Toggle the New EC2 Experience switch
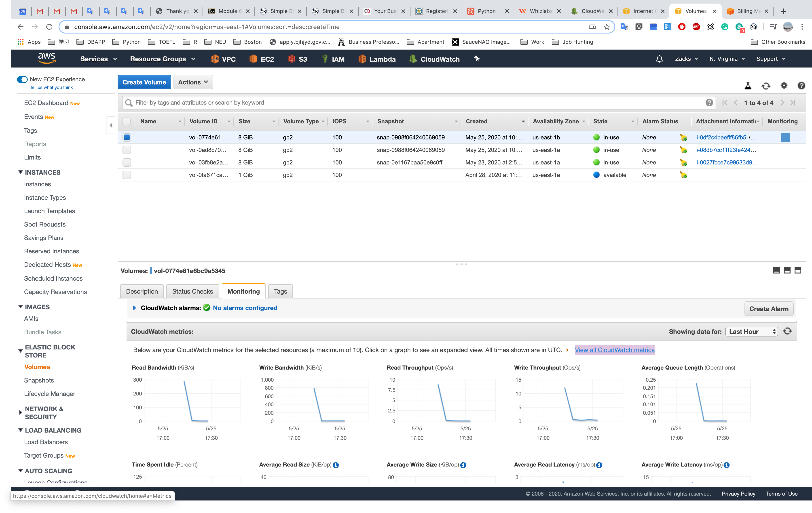This screenshot has height=513, width=812. pyautogui.click(x=22, y=80)
